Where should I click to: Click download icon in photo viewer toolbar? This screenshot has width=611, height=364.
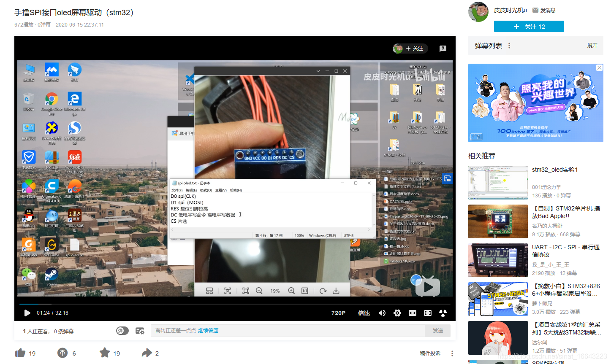point(336,291)
